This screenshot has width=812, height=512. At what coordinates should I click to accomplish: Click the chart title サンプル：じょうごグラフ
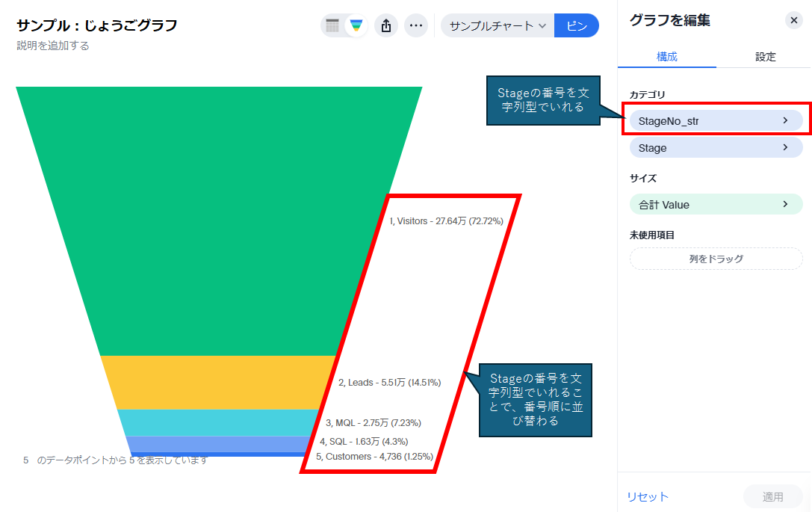[x=97, y=25]
